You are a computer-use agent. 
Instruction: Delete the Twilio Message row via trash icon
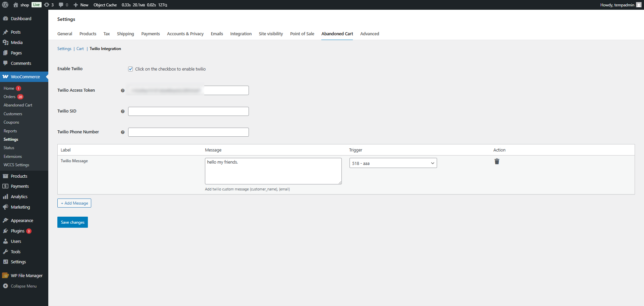[497, 162]
